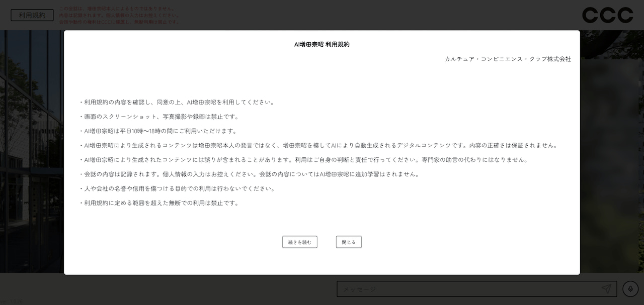This screenshot has height=305, width=644.
Task: Click the company name カルチュア・コンビニエンス・クラブ株式会社
Action: (x=508, y=59)
